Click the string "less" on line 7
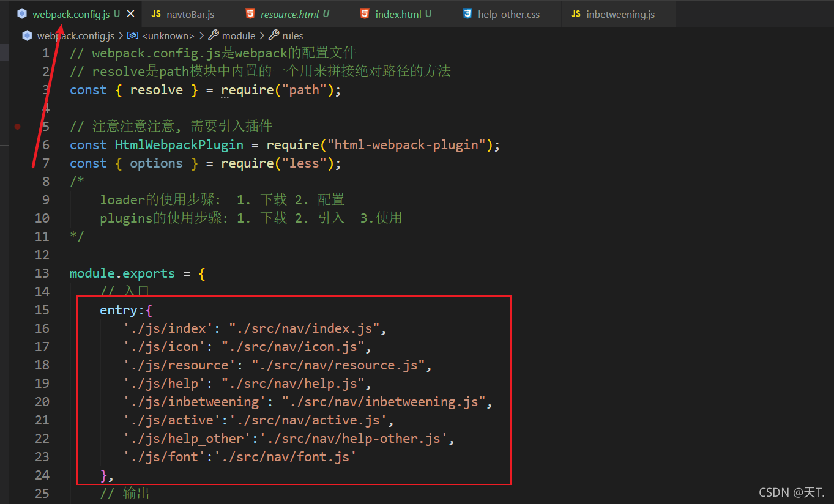Screen dimensions: 834x504 coord(304,163)
